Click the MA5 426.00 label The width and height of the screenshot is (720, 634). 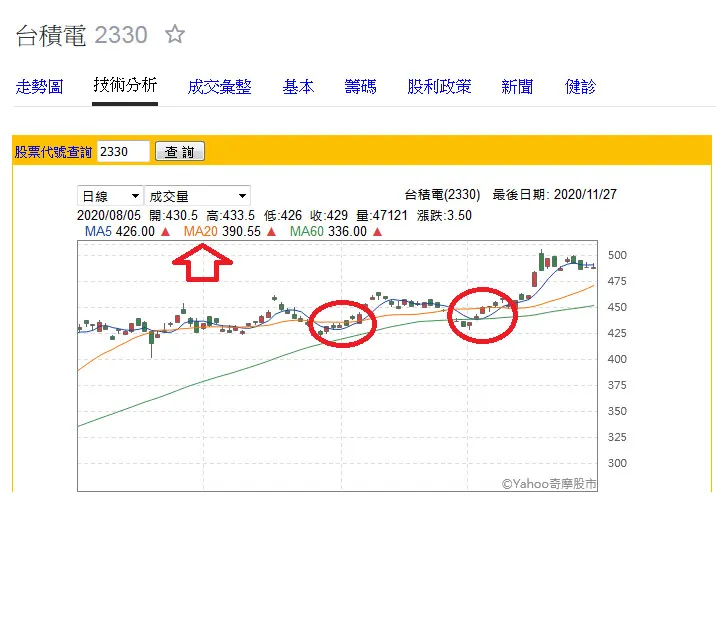click(x=120, y=231)
